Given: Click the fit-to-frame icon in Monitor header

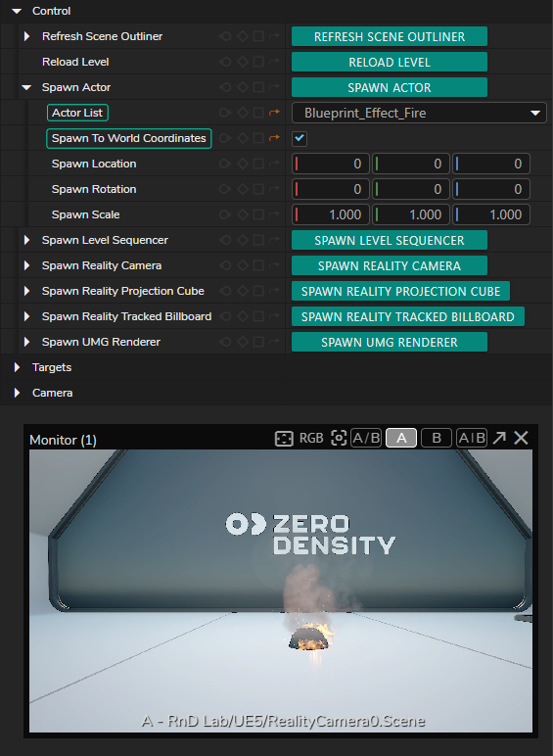Looking at the screenshot, I should (284, 439).
